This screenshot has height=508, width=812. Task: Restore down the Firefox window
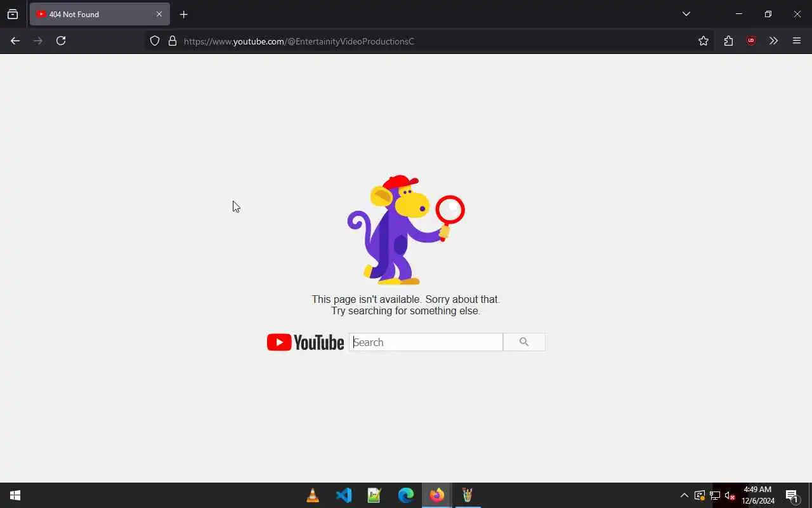tap(768, 14)
